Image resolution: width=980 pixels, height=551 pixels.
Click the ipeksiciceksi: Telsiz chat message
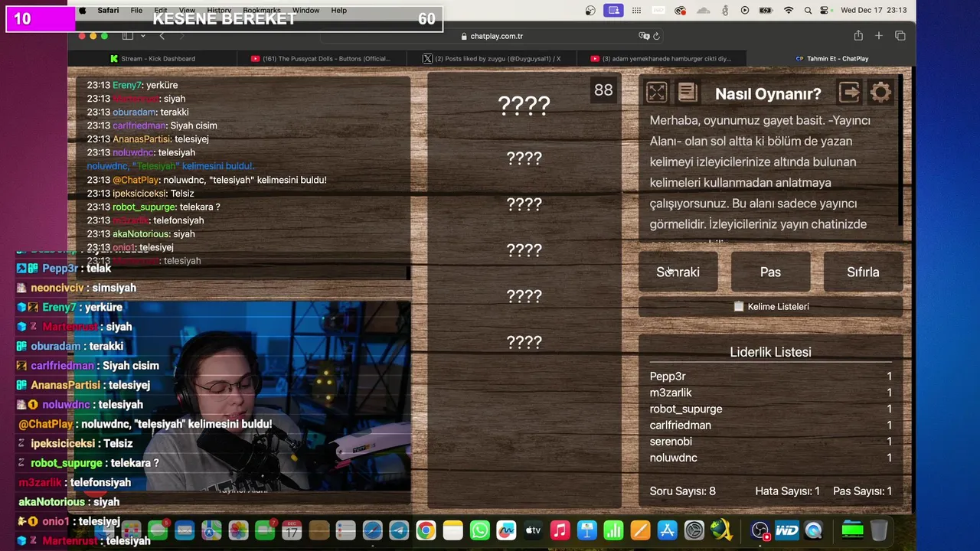coord(140,193)
